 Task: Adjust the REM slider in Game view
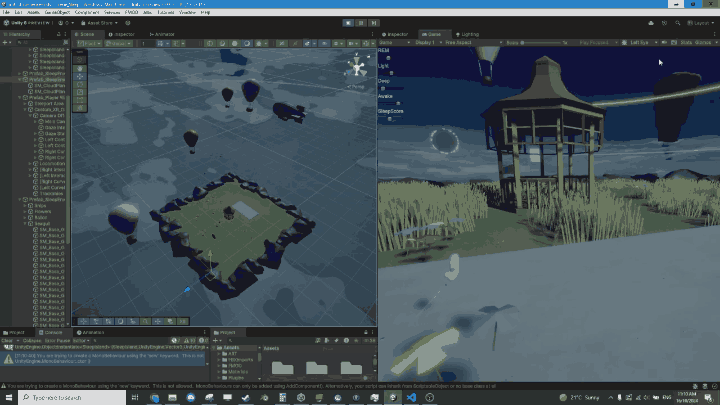390,58
